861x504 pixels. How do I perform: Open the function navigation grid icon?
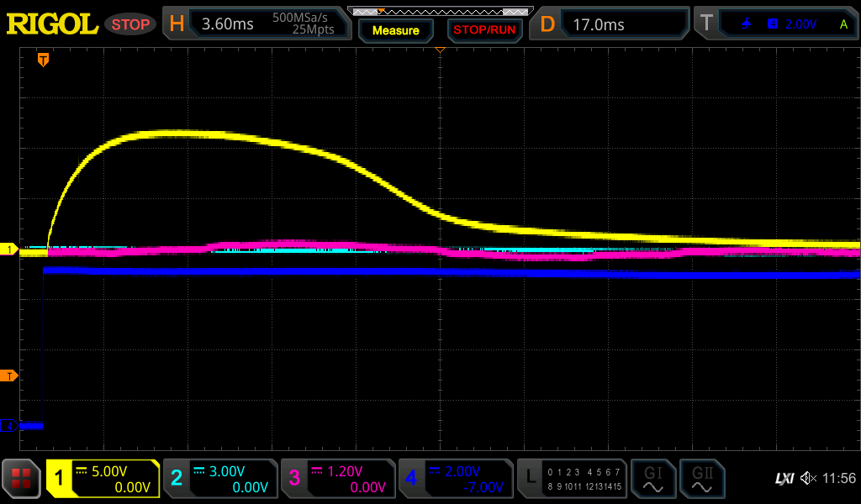tap(22, 479)
